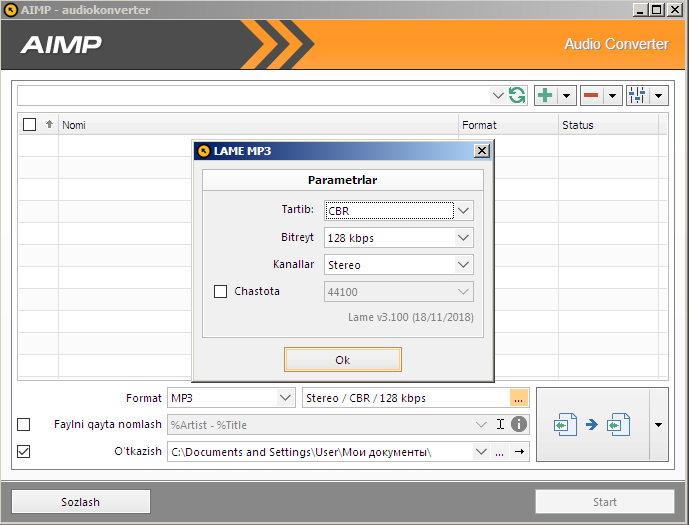
Task: Open the equalizer settings sliders icon
Action: 637,95
